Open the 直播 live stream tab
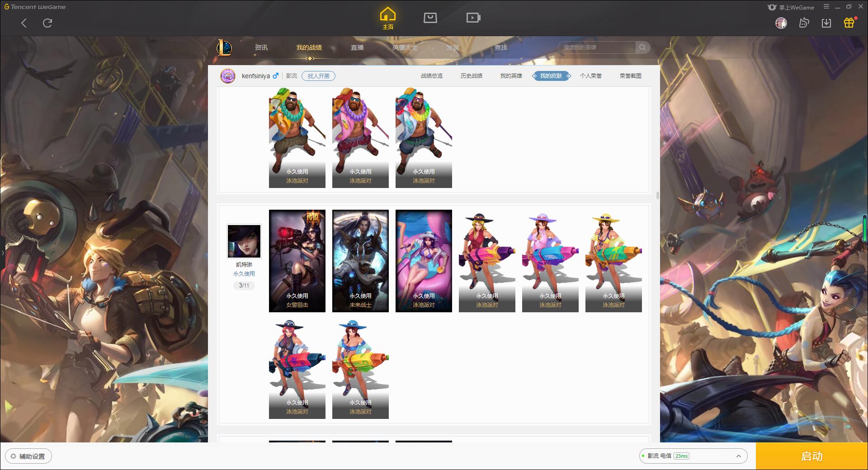Image resolution: width=868 pixels, height=470 pixels. pyautogui.click(x=357, y=47)
